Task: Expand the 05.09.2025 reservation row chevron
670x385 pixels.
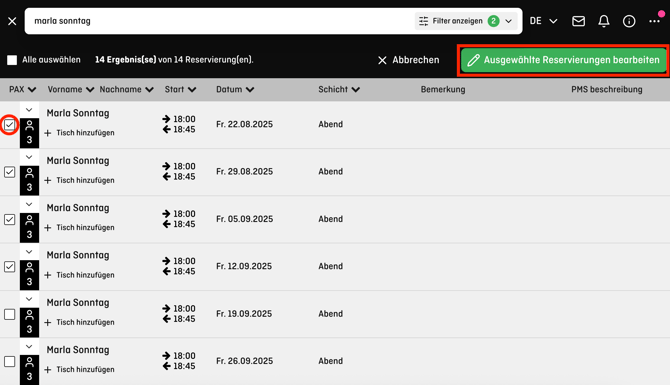Action: tap(29, 205)
